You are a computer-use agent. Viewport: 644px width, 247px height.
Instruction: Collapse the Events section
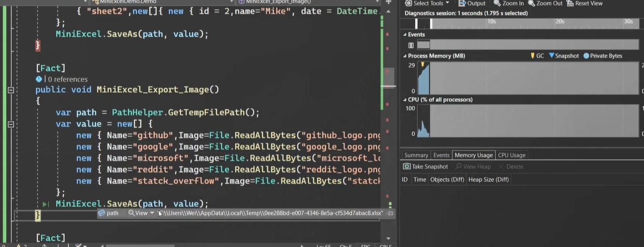[405, 35]
